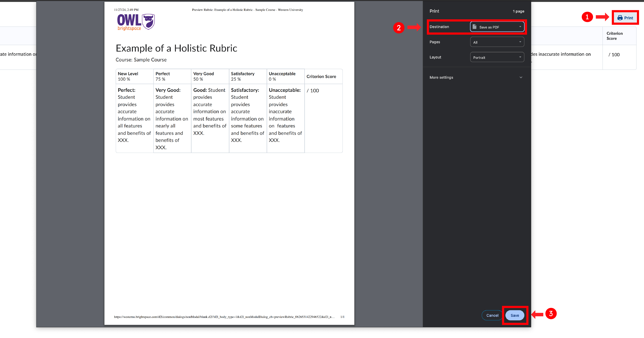
Task: Click the Print heading of the dialog
Action: pos(434,11)
